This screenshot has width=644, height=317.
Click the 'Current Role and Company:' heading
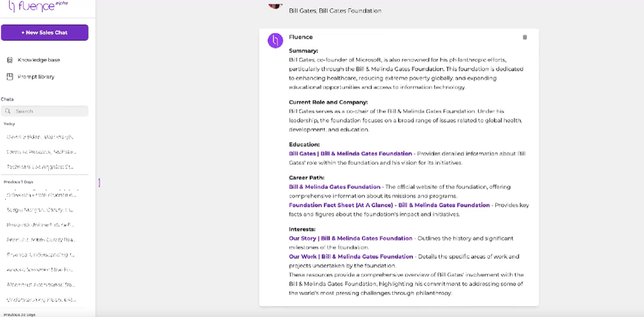[x=328, y=102]
